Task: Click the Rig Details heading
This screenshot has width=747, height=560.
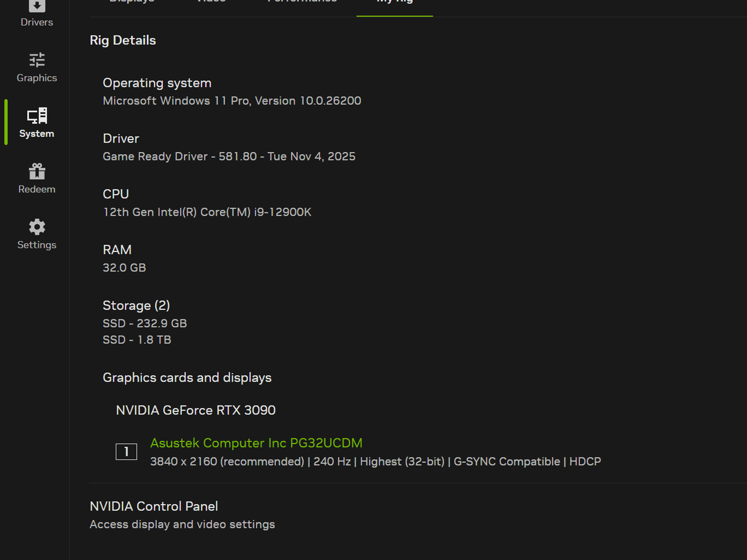Action: tap(123, 40)
